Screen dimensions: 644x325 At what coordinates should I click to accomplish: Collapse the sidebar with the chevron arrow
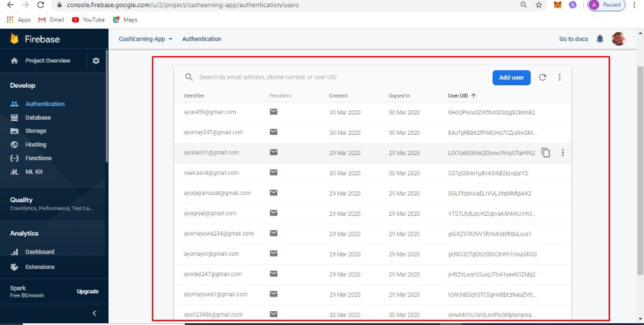coord(94,314)
